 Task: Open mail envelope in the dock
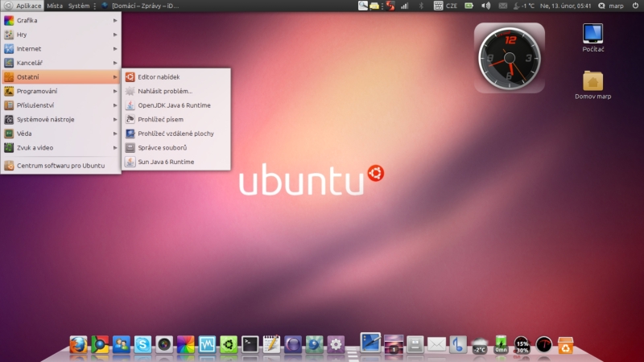click(x=436, y=344)
